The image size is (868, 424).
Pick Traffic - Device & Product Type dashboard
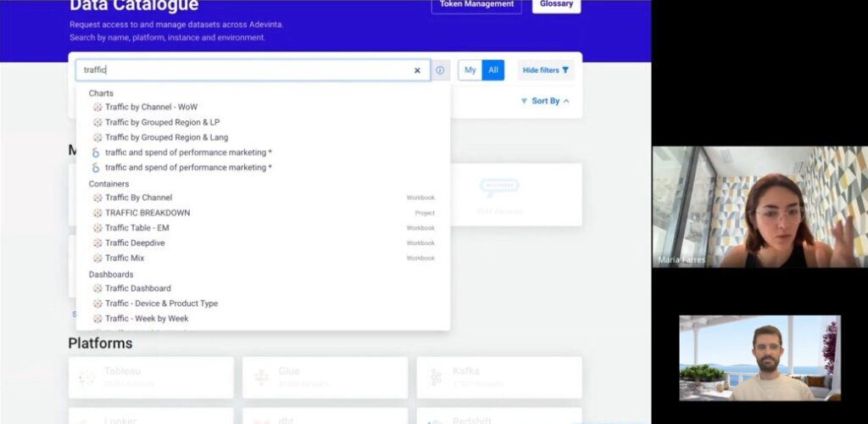(x=161, y=304)
